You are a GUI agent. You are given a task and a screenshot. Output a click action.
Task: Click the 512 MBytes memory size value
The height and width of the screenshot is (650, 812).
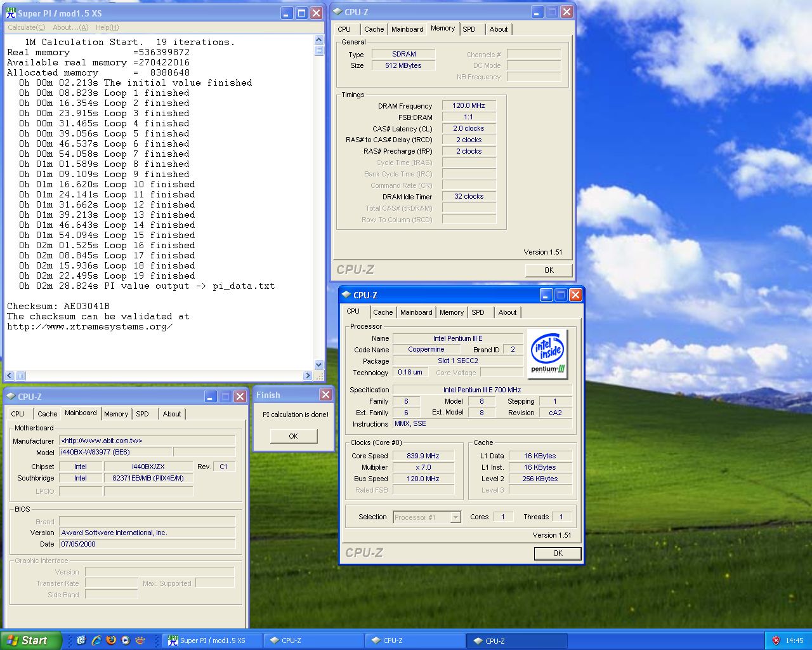pyautogui.click(x=404, y=65)
